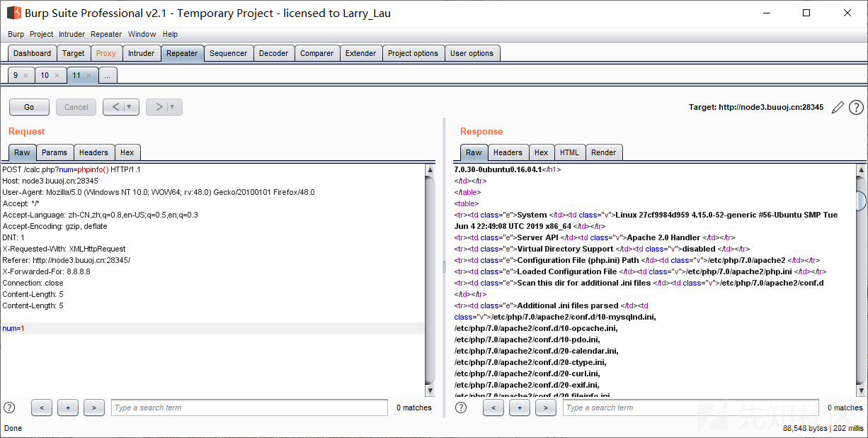Expand the forward-history dropdown arrow
This screenshot has height=438, width=868.
click(x=173, y=107)
